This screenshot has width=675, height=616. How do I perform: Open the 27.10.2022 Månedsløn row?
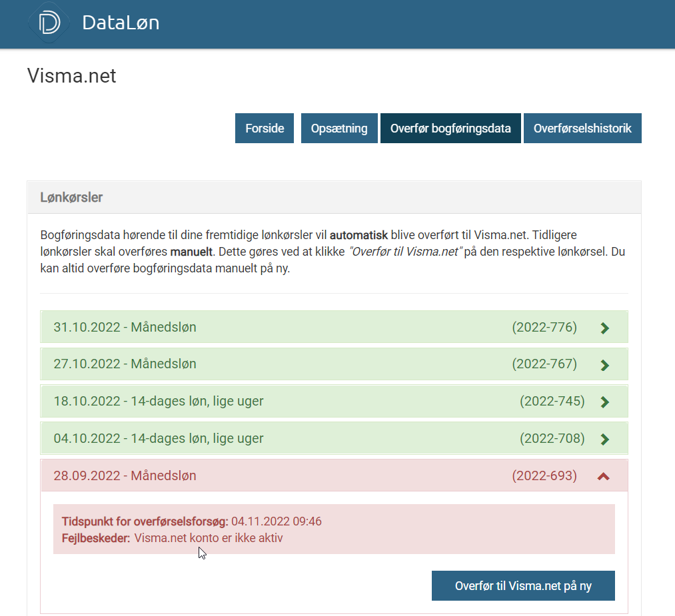pos(125,364)
